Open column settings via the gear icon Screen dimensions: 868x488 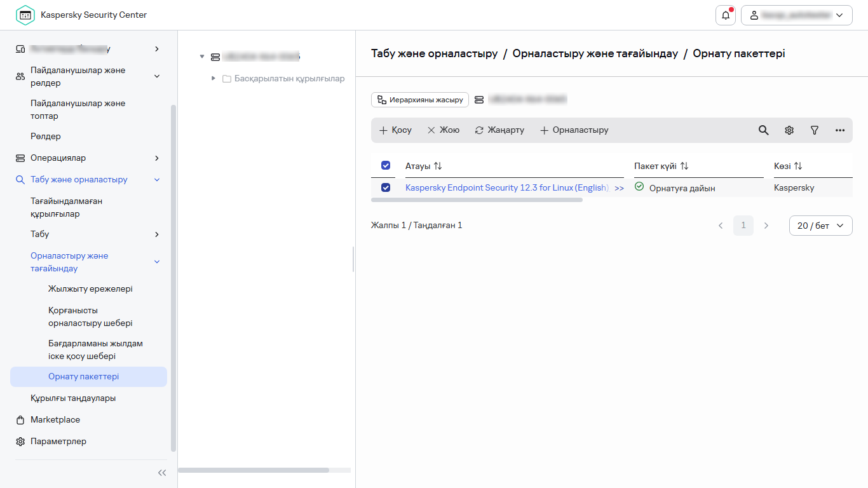(x=789, y=130)
